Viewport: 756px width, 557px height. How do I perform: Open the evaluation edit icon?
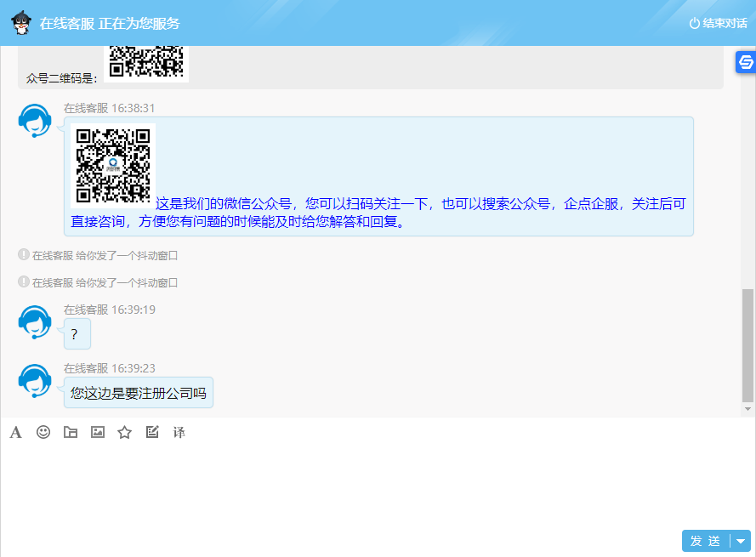pyautogui.click(x=152, y=432)
